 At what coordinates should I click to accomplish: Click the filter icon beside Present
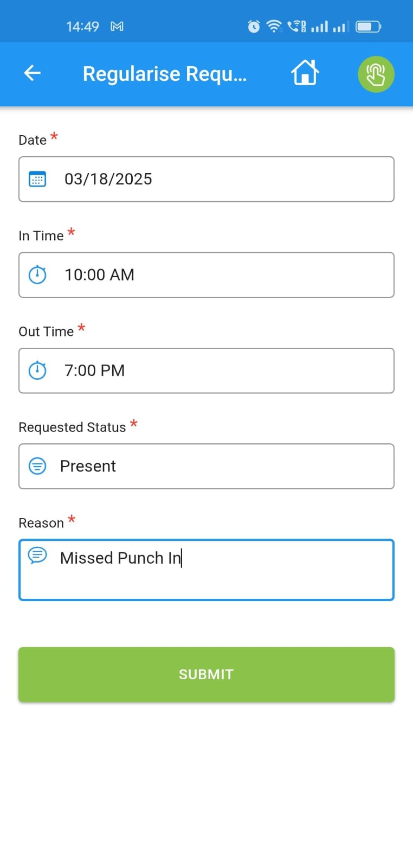click(x=37, y=466)
